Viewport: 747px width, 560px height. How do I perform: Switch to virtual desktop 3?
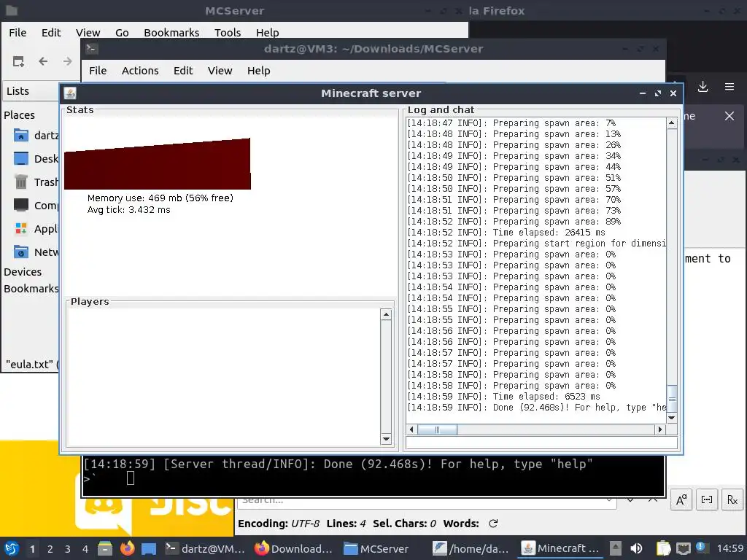tap(68, 549)
